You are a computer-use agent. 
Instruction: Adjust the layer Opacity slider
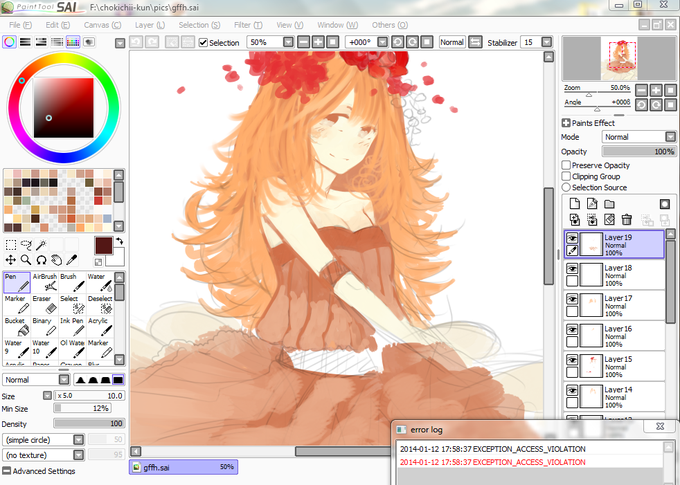[x=638, y=151]
